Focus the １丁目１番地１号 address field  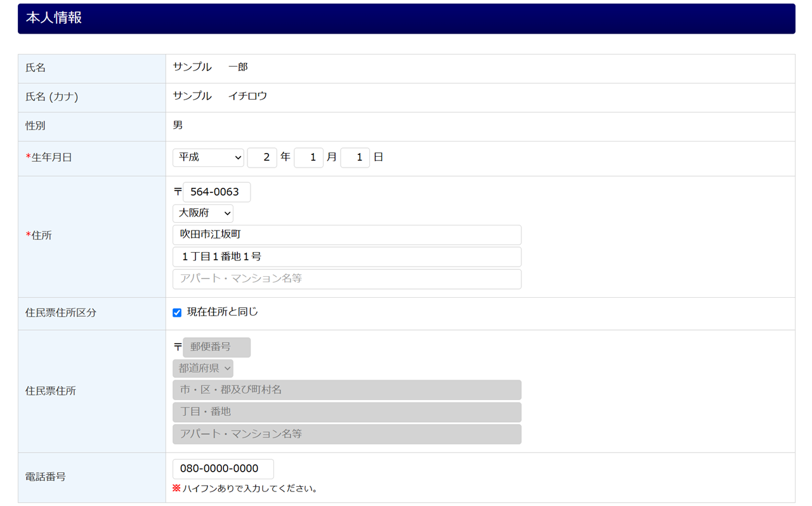(x=346, y=256)
